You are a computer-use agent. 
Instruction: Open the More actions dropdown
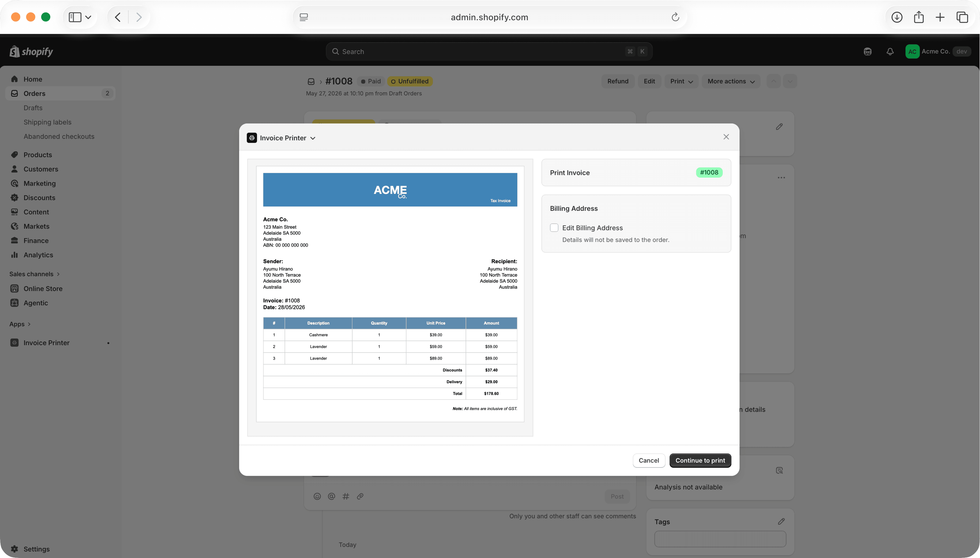tap(731, 81)
